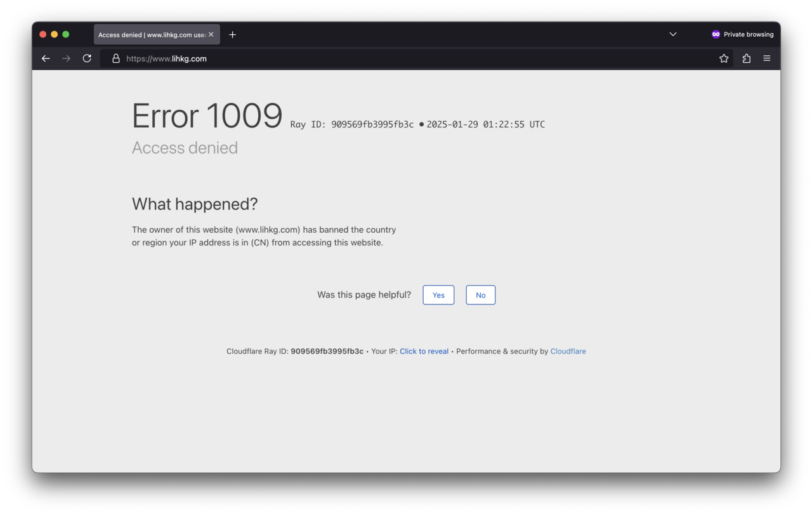Open a new tab with plus

tap(232, 34)
